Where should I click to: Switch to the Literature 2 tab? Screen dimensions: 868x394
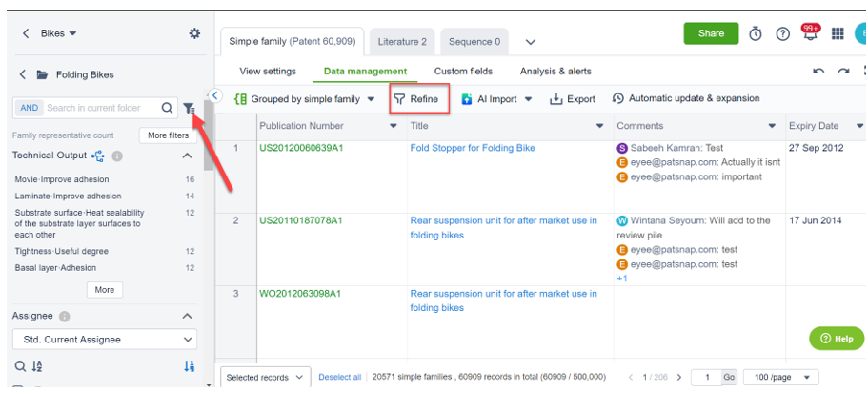click(402, 42)
